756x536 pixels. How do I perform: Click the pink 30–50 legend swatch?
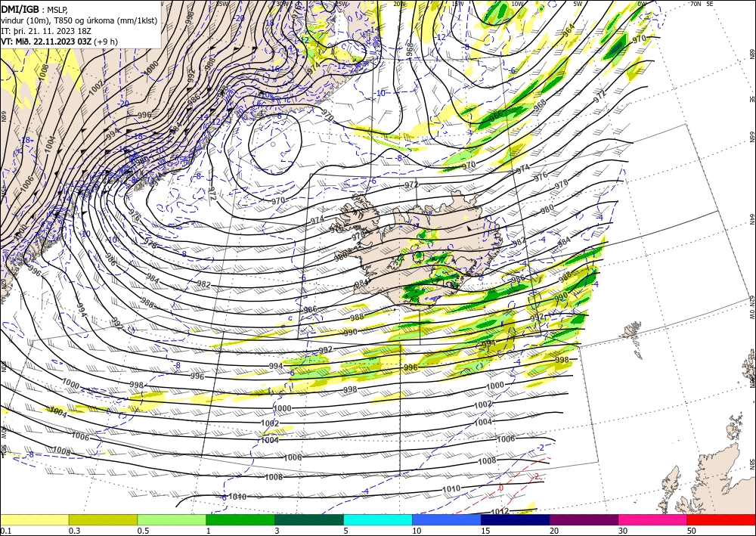pos(652,519)
